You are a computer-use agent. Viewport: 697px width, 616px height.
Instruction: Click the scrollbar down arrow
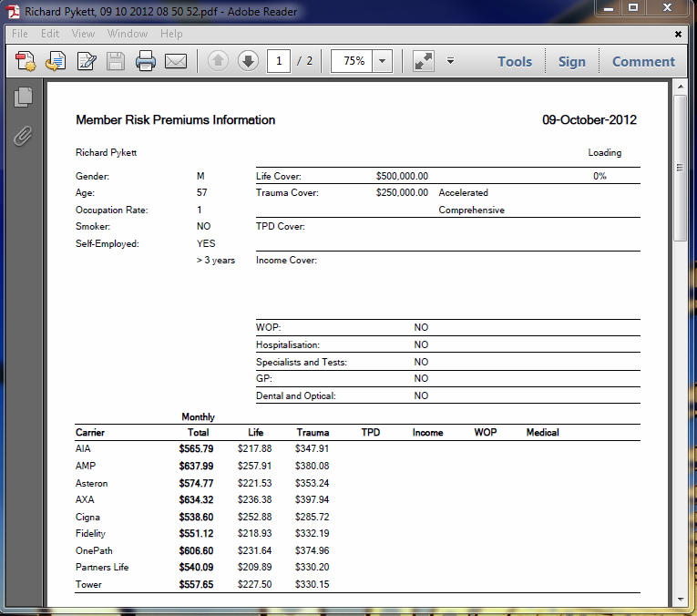[680, 599]
